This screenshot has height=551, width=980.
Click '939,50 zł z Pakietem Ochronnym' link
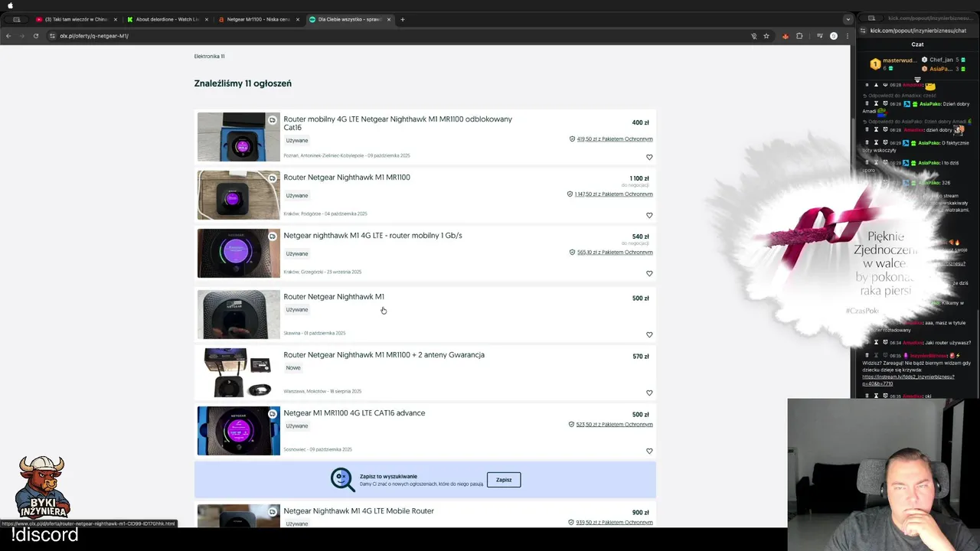pos(614,523)
